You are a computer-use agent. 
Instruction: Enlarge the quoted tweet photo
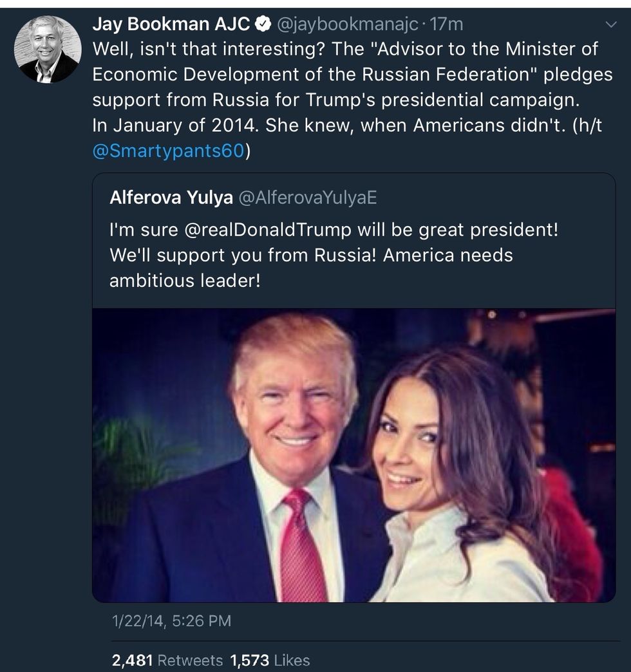point(353,455)
